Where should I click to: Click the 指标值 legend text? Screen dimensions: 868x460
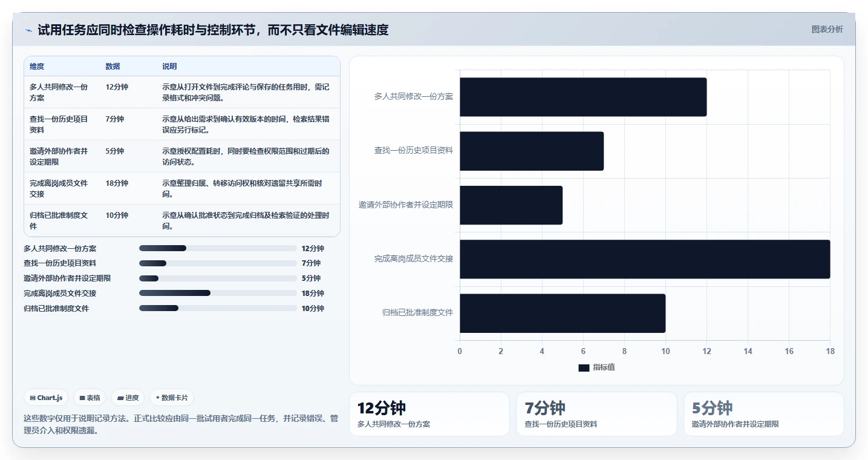[x=604, y=367]
